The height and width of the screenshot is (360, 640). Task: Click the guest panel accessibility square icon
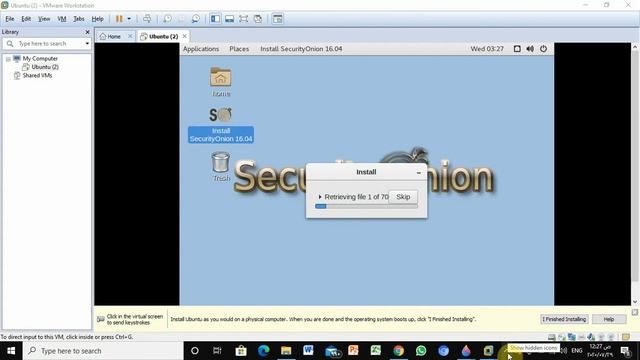coord(517,49)
